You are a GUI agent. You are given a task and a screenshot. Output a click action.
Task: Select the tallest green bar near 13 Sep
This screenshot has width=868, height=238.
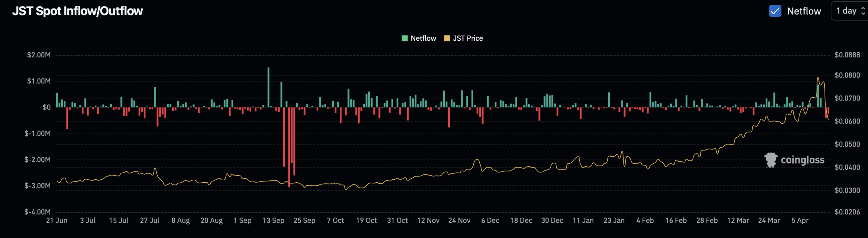(x=269, y=87)
